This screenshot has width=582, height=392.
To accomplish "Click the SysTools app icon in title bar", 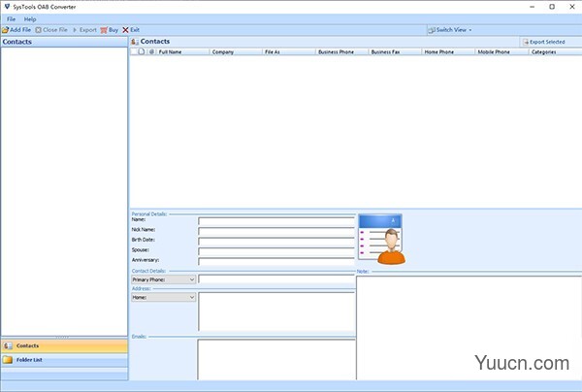I will pos(7,7).
